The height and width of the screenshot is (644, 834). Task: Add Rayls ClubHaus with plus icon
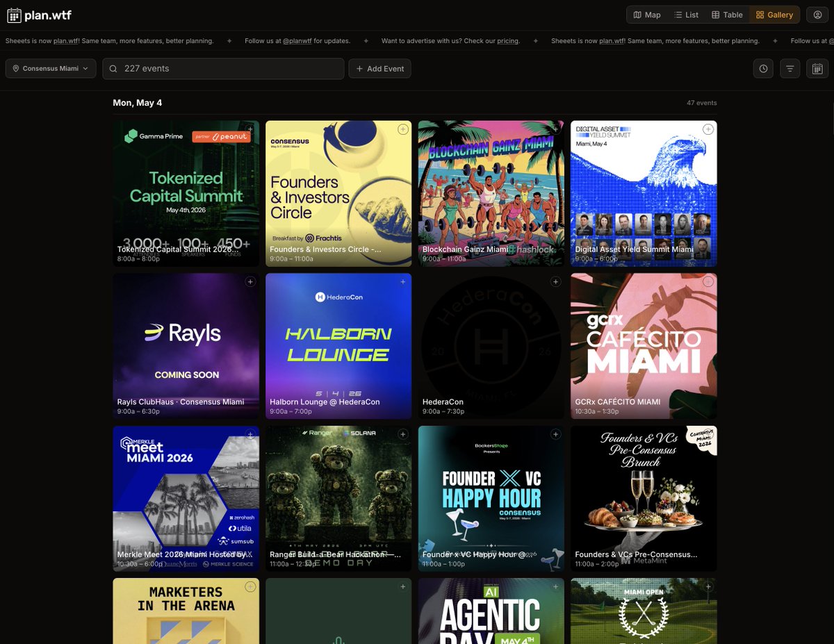[x=250, y=281]
